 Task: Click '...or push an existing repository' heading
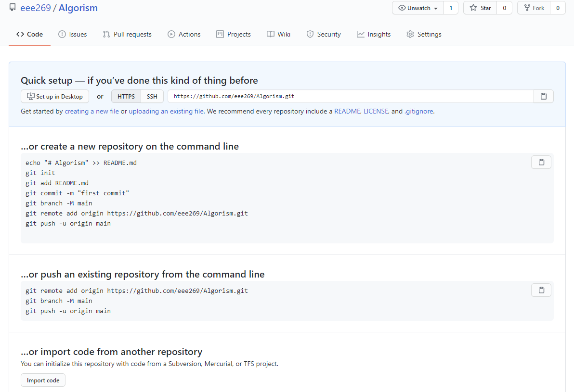(143, 274)
